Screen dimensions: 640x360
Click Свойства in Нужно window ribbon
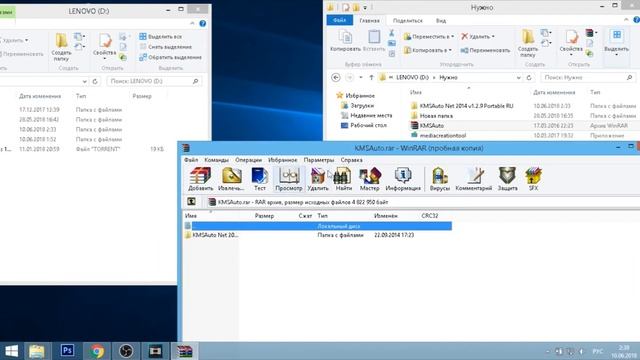571,42
